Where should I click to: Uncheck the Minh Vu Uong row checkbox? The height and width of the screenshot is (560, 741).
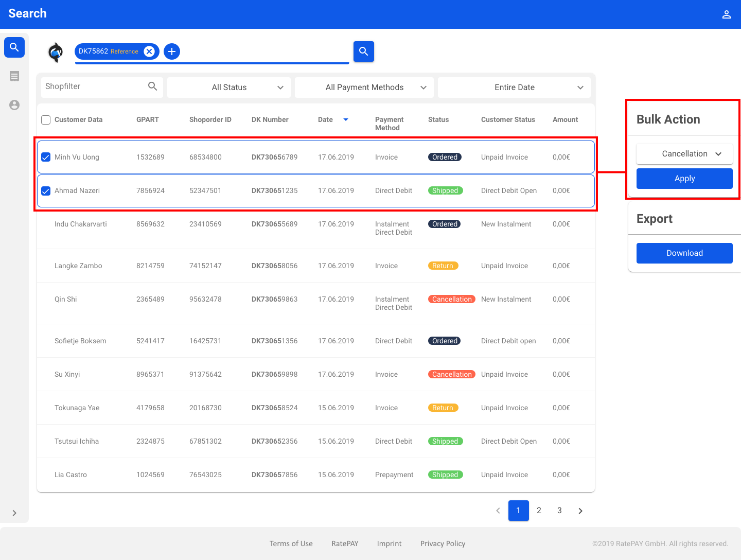tap(46, 157)
